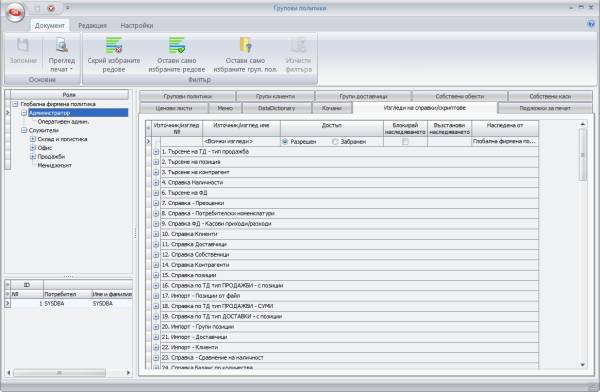Click the round application menu orb
Viewport: 600px width, 392px height.
coord(15,12)
